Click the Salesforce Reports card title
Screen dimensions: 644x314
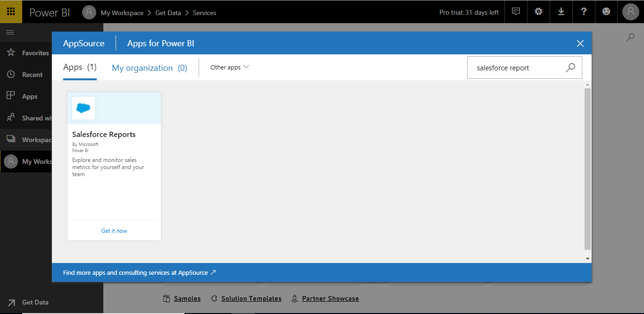pos(104,135)
